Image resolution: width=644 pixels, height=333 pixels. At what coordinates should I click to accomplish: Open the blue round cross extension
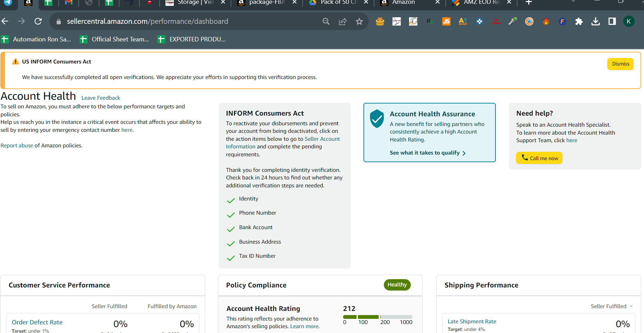point(480,21)
